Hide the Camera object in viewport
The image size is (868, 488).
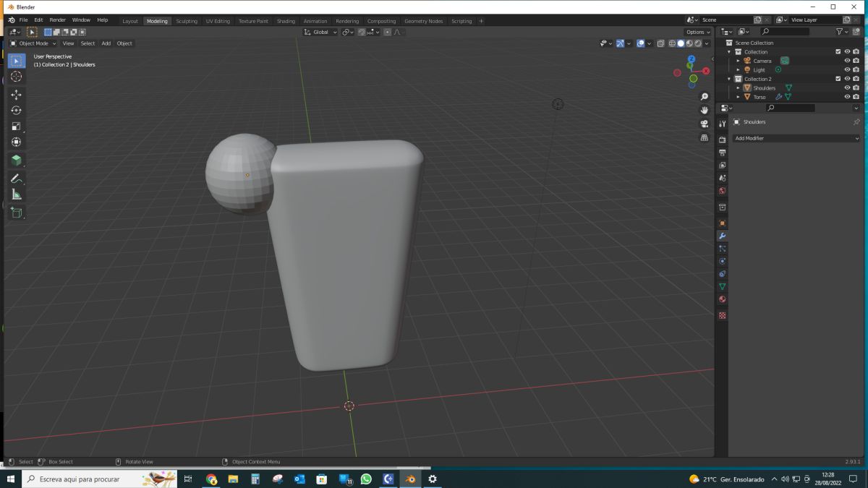(x=847, y=61)
